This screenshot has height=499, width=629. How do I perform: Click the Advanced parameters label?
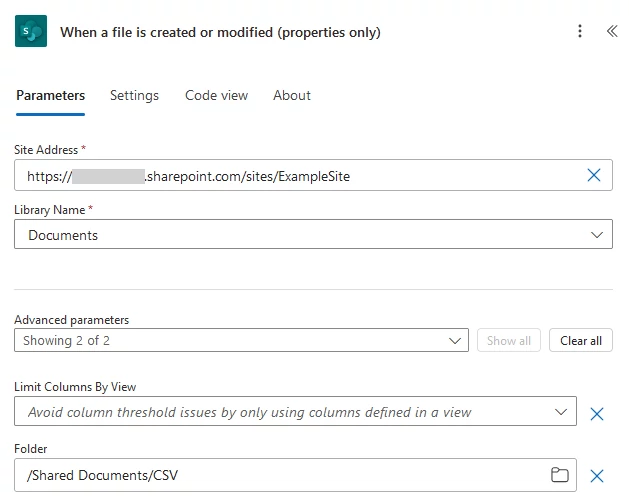pos(71,320)
